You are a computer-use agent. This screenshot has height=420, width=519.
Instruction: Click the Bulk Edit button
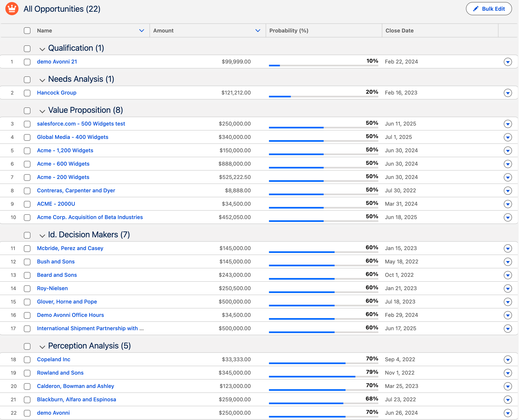tap(489, 9)
